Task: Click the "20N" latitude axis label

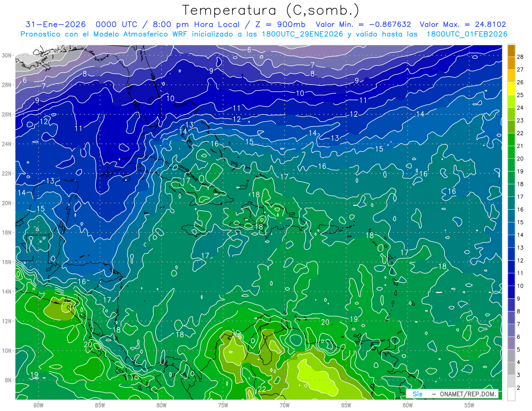Action: coord(7,203)
